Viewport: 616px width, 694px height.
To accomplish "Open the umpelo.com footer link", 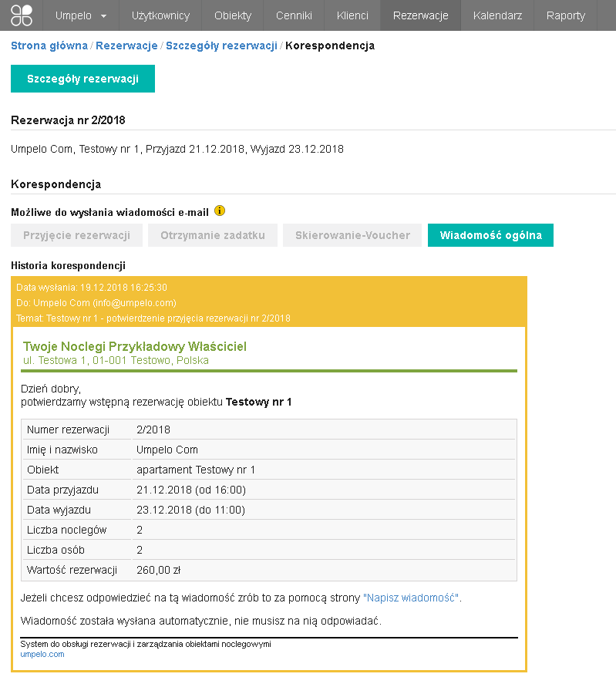I will (42, 654).
